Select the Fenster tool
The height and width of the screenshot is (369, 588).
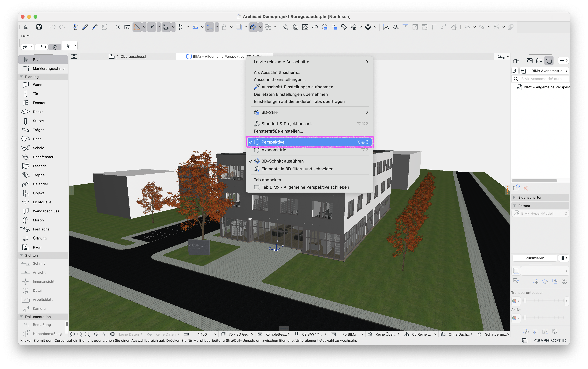click(43, 103)
